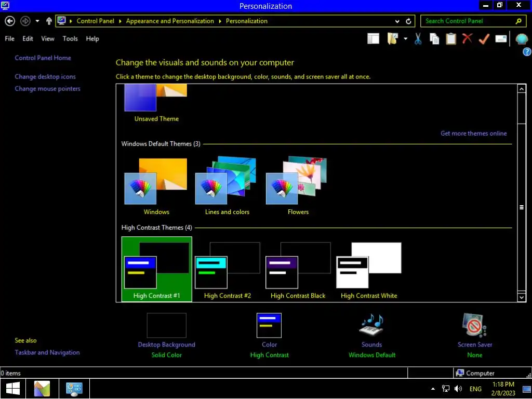
Task: Click the orange checkmark Properties icon
Action: [484, 38]
